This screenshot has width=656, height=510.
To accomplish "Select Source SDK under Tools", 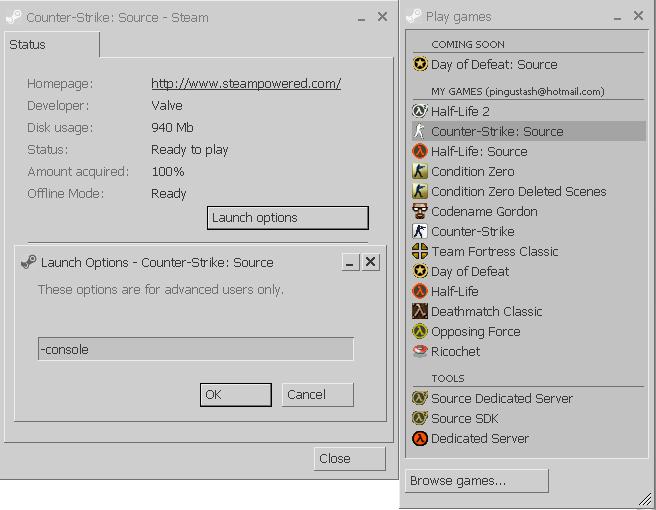I will (x=528, y=418).
